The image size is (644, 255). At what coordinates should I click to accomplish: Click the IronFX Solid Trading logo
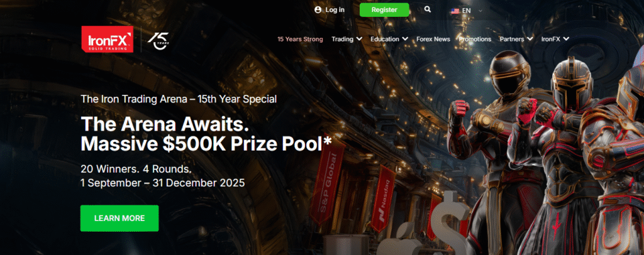coord(107,40)
